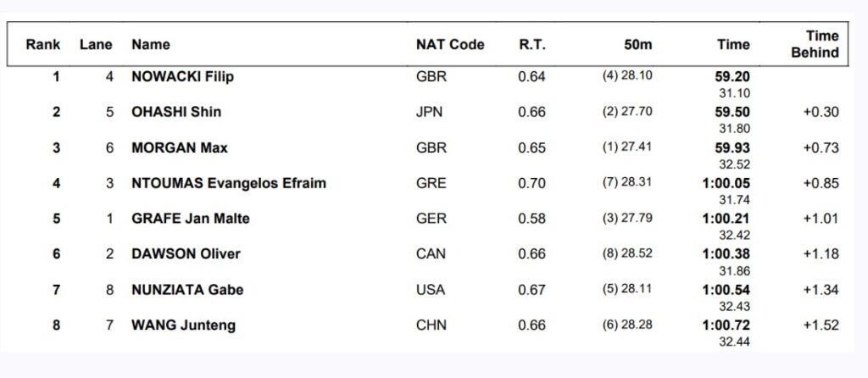Image resolution: width=868 pixels, height=378 pixels.
Task: Click the (1) 27.41 split time
Action: coord(627,147)
